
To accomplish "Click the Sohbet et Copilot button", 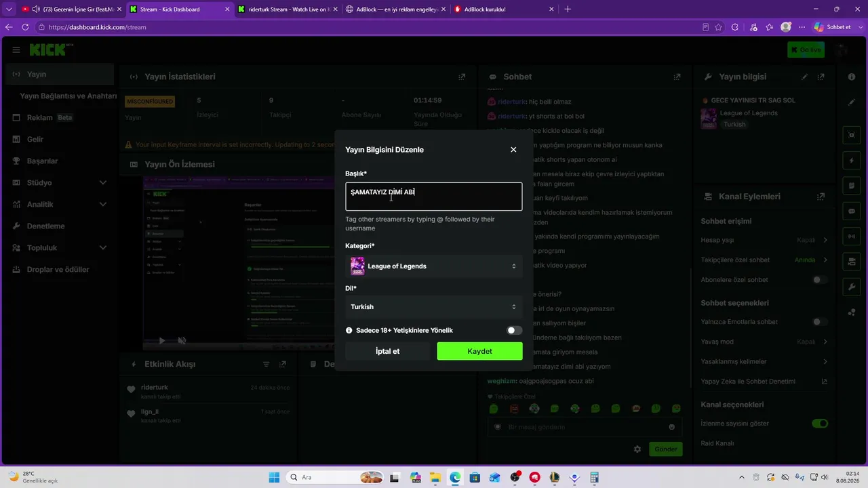I will pos(832,27).
